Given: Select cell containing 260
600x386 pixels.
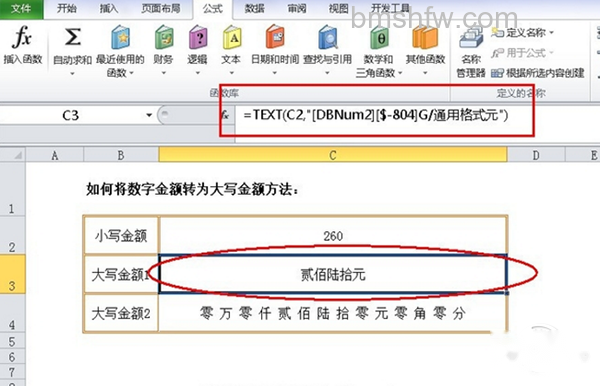Looking at the screenshot, I should [333, 236].
